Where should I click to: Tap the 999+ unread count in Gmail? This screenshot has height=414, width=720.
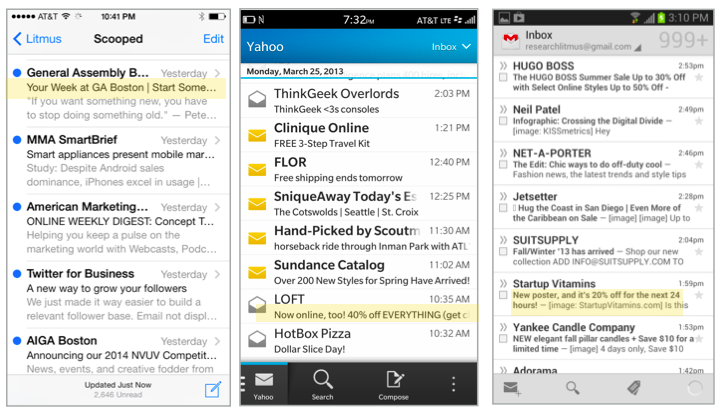coord(683,40)
